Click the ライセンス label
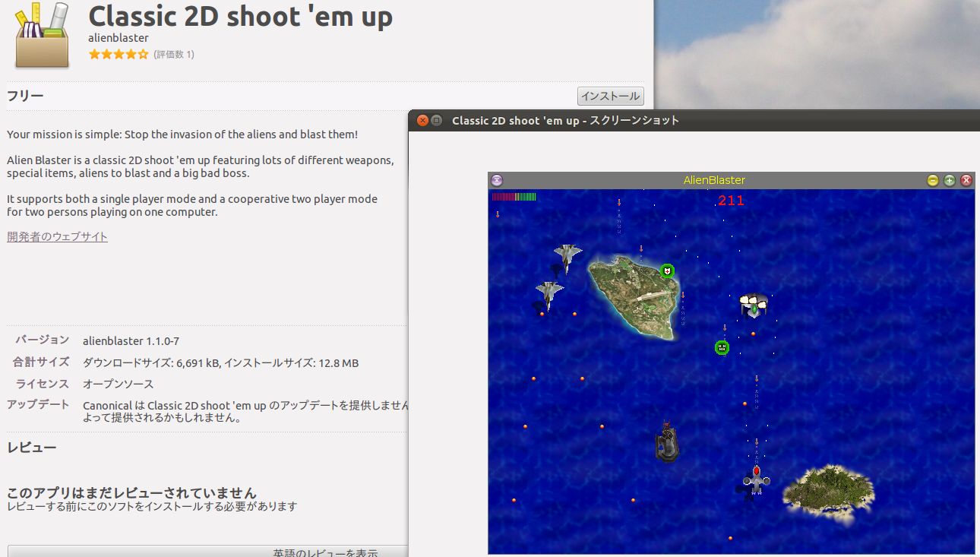 (43, 384)
